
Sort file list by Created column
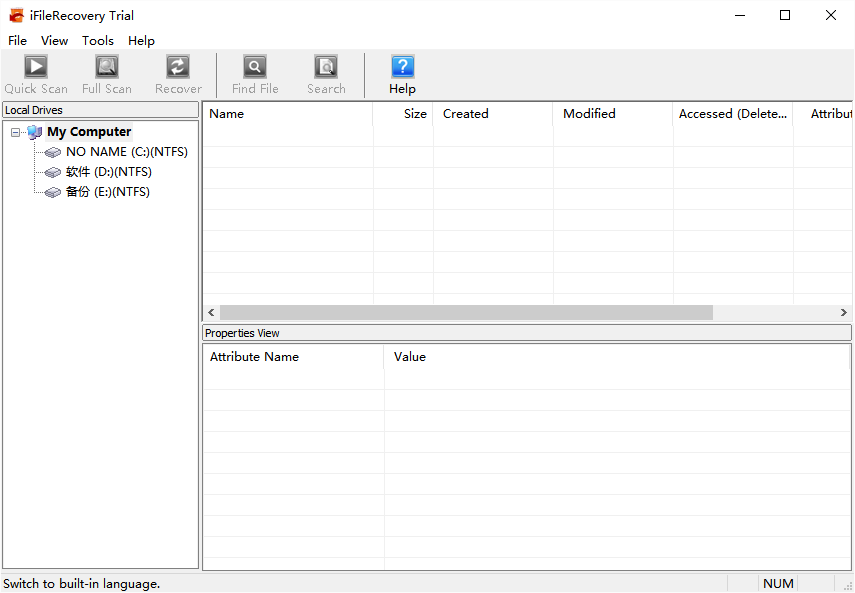(493, 114)
